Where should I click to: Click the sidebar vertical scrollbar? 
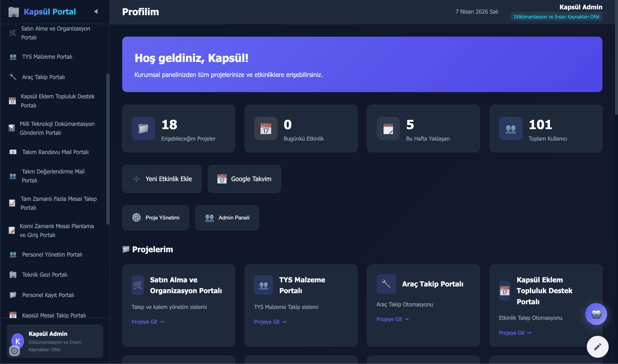[107, 149]
